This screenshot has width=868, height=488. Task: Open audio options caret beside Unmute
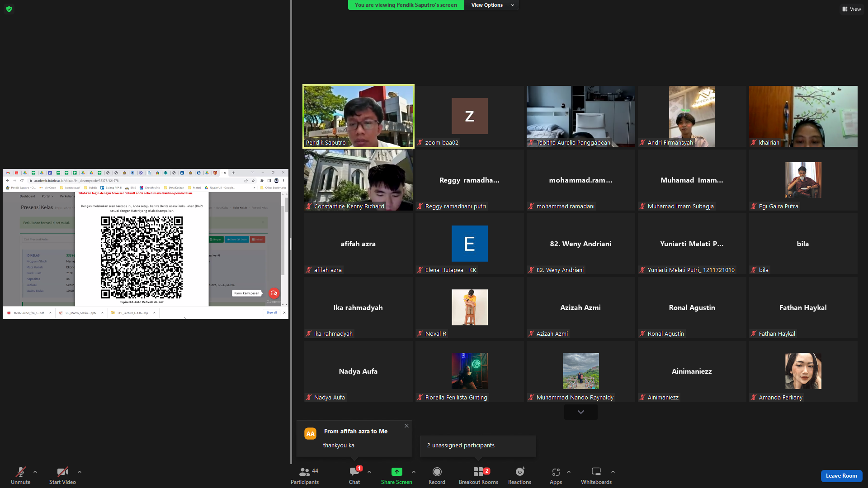pyautogui.click(x=35, y=472)
